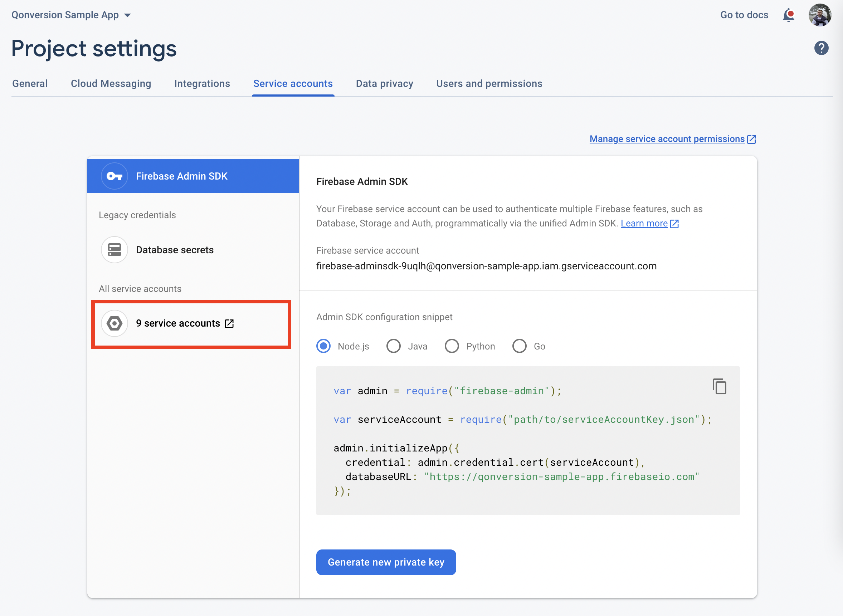The width and height of the screenshot is (843, 616).
Task: Go to docs link
Action: tap(744, 15)
